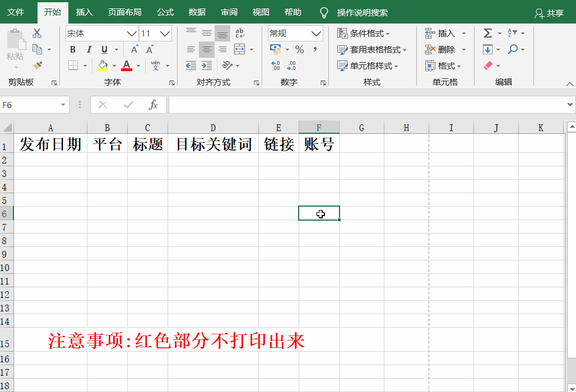The width and height of the screenshot is (576, 392).
Task: Click AutoSum sigma icon
Action: 488,33
